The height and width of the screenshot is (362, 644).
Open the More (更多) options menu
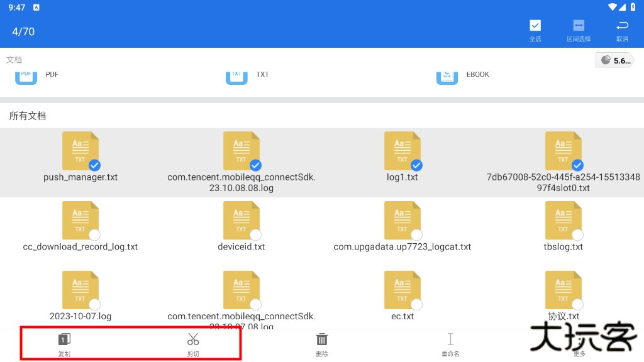click(579, 343)
